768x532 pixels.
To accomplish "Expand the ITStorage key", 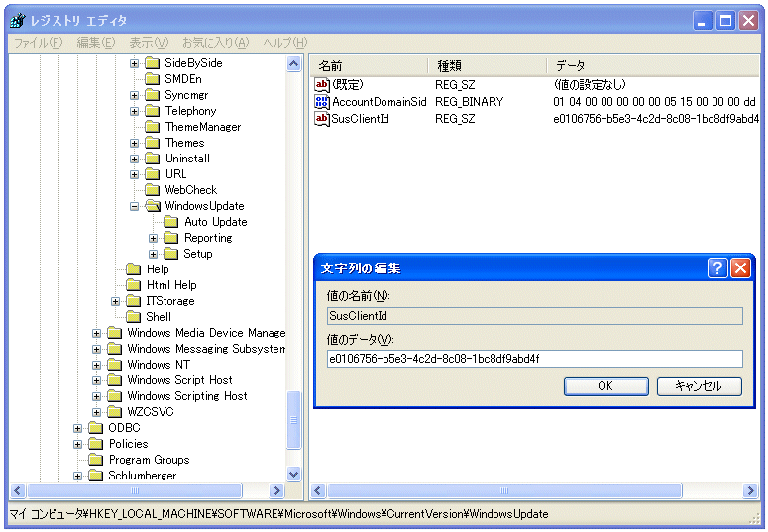I will coord(116,301).
